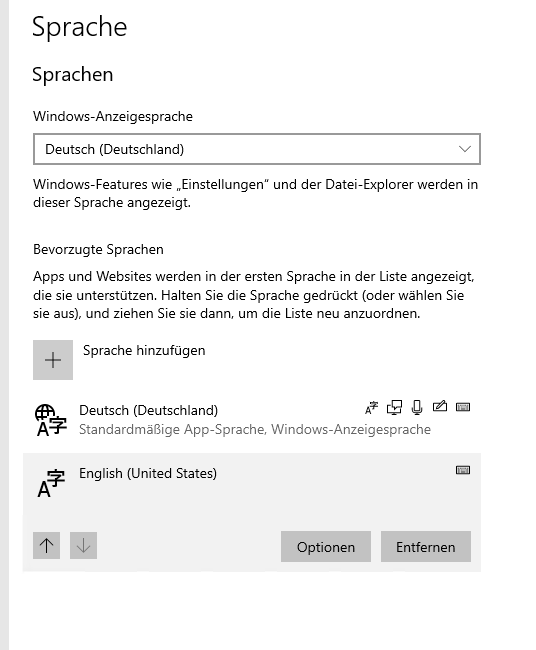Click Entfernen to remove English
This screenshot has height=650, width=536.
pos(426,547)
